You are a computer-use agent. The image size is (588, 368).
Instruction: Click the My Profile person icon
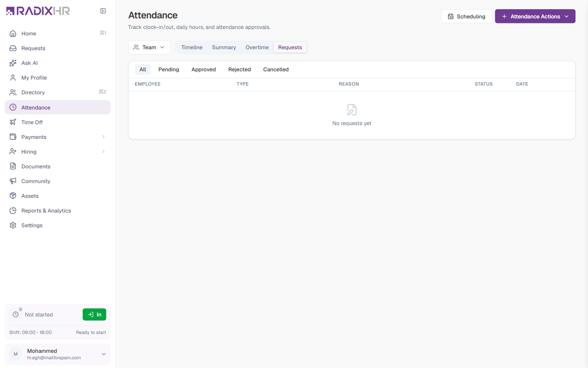13,78
